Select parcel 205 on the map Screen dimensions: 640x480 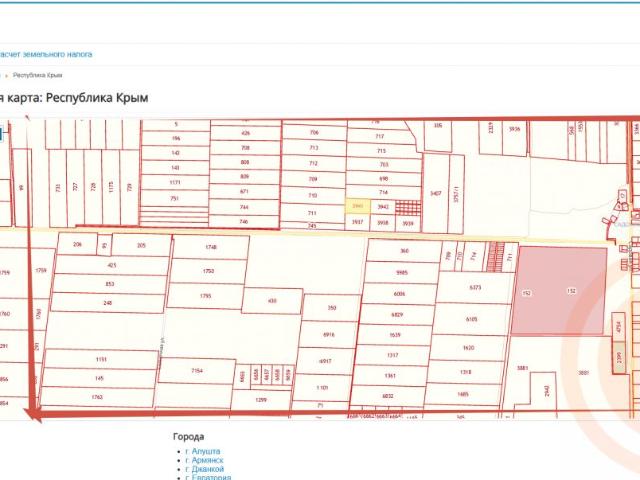141,245
